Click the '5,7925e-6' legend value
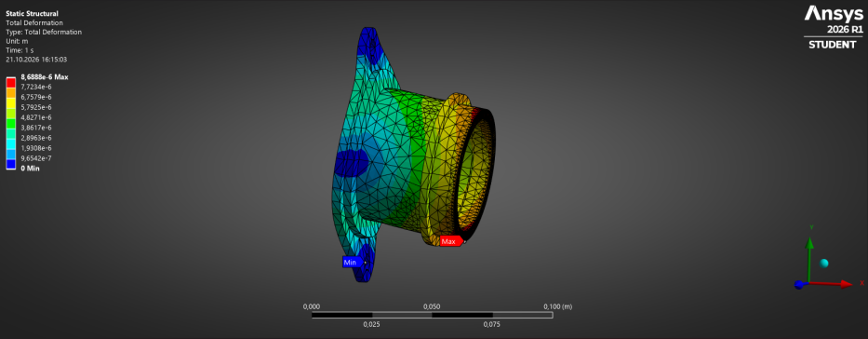The image size is (868, 339). point(36,107)
